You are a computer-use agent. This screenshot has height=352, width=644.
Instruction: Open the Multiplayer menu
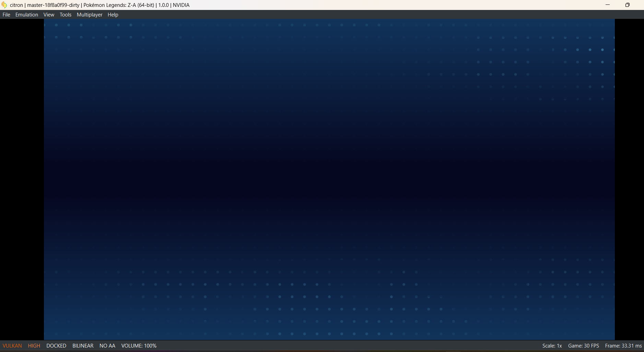pos(90,15)
